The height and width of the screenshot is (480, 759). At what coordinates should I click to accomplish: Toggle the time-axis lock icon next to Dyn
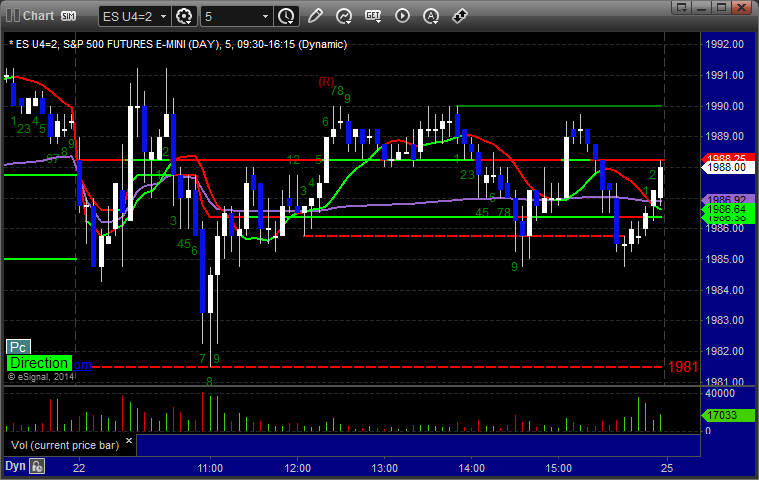point(37,466)
